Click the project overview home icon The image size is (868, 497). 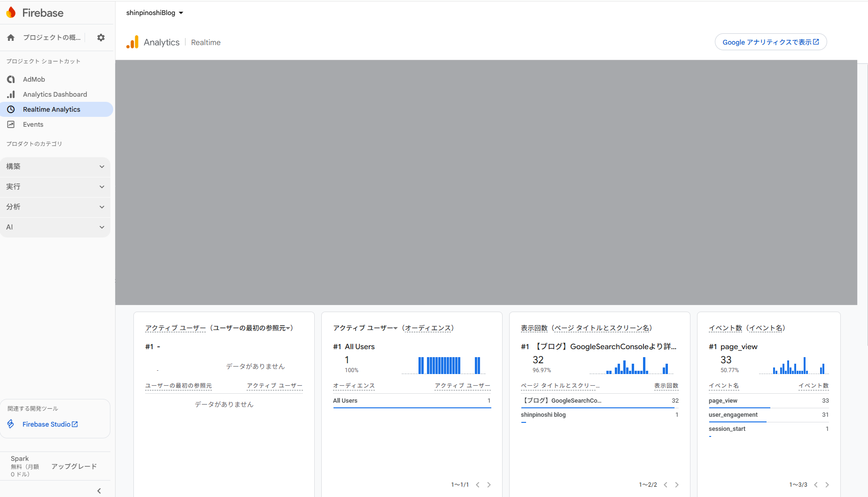(x=11, y=38)
